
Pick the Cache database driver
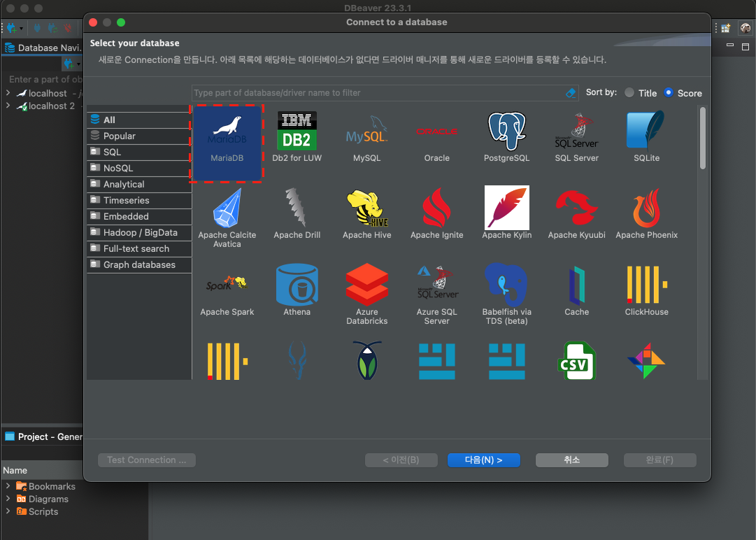point(576,291)
